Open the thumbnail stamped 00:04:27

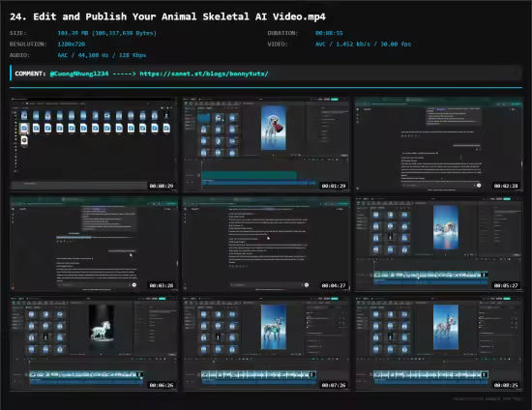pos(266,244)
